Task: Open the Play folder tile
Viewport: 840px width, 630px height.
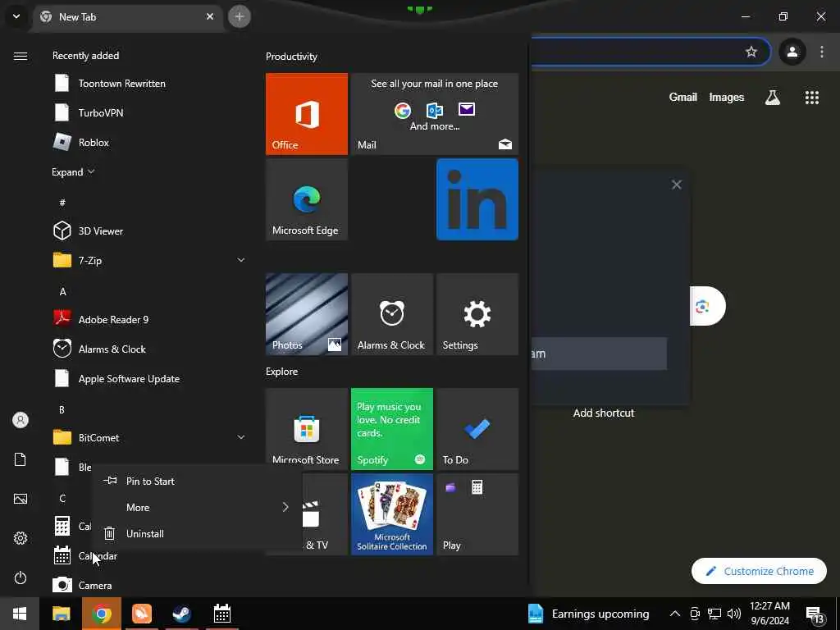Action: click(x=477, y=514)
